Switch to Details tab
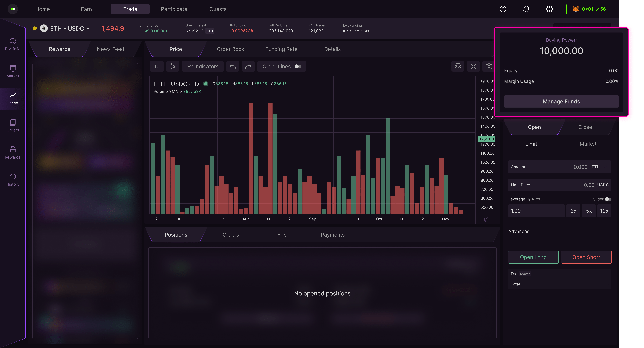Viewport: 644px width, 348px height. [332, 49]
